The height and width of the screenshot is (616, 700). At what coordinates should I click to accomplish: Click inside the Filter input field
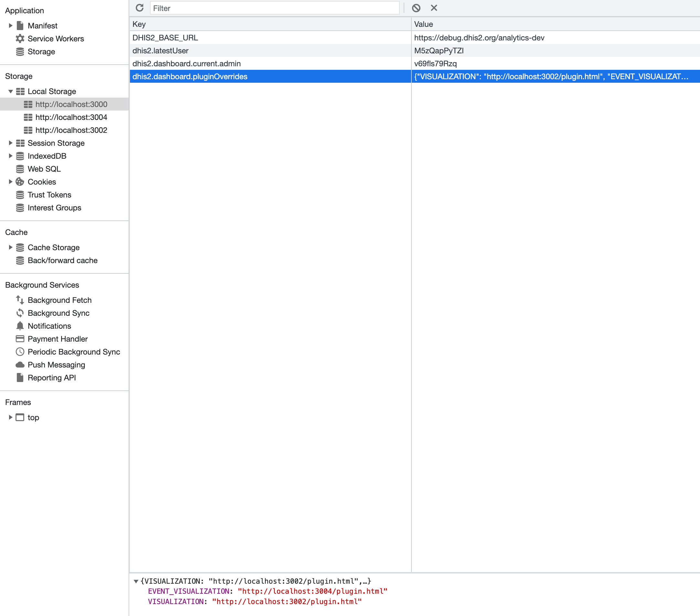(274, 8)
